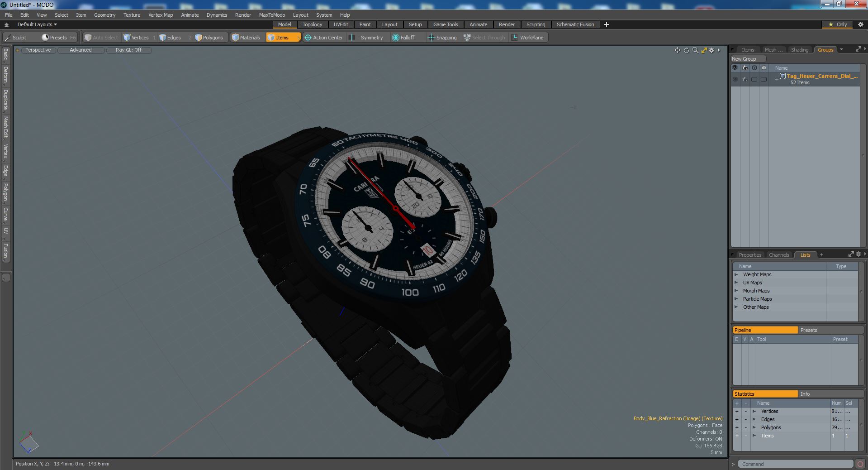Expand the Polygons statistics row
The image size is (868, 470).
pos(754,427)
